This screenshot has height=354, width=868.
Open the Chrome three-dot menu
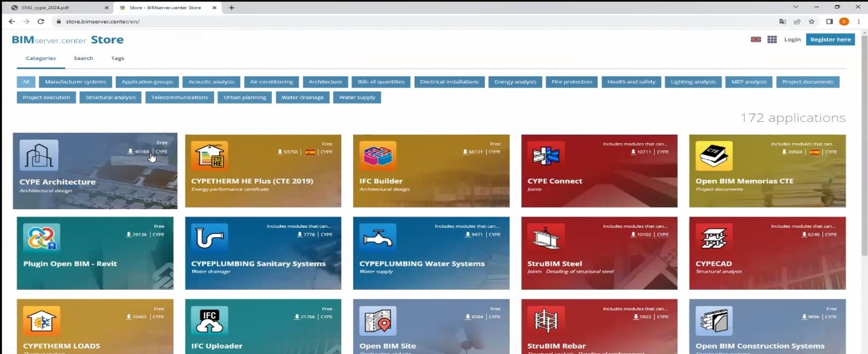tap(859, 21)
